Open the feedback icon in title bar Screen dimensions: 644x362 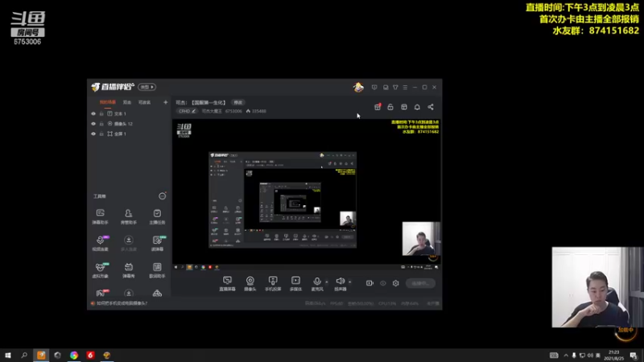(x=374, y=88)
